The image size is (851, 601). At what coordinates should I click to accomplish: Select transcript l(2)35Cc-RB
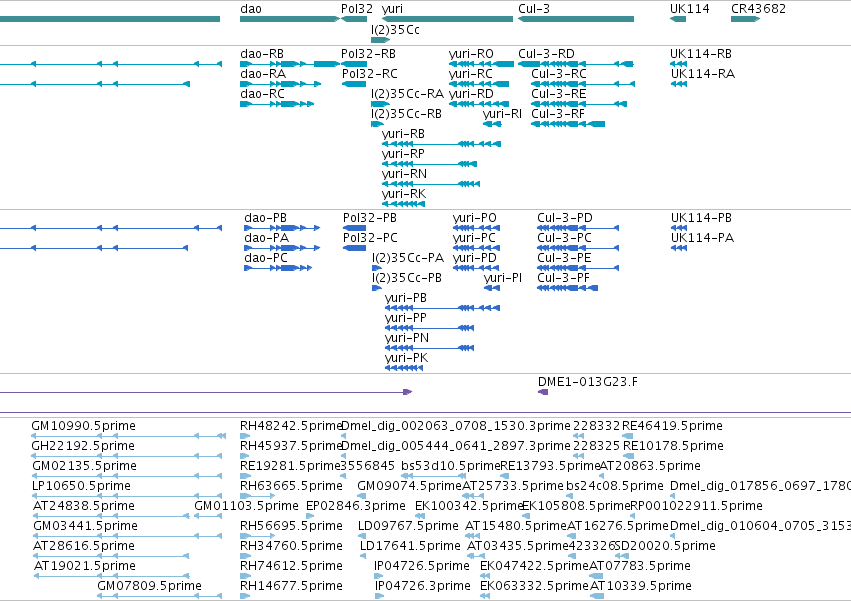click(377, 124)
